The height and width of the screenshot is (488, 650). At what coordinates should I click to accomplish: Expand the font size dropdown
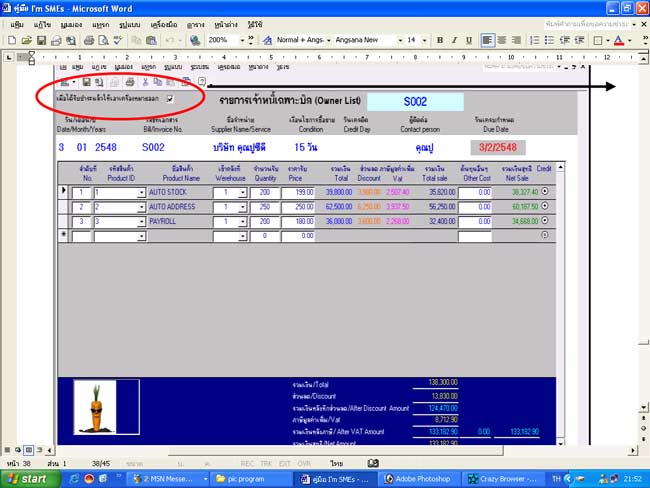coord(424,40)
